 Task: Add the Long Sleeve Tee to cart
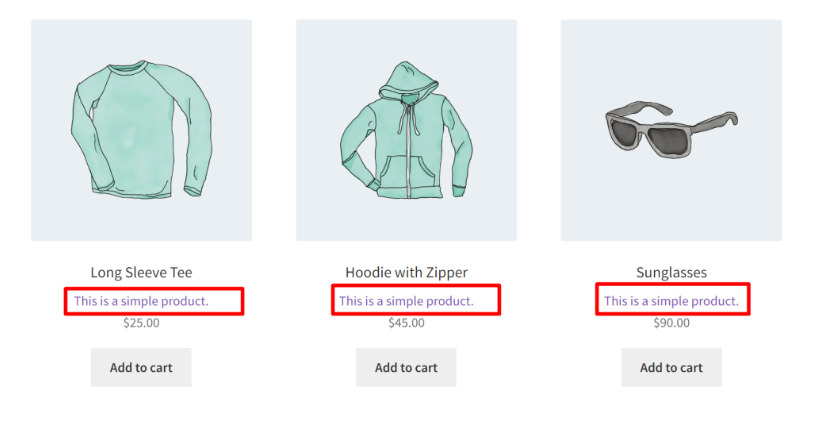pyautogui.click(x=141, y=367)
